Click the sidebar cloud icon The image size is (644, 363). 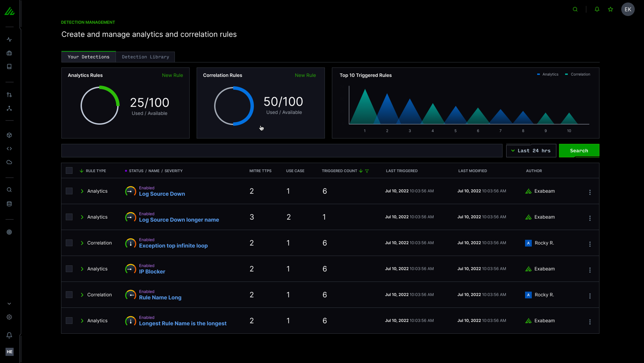pos(9,162)
